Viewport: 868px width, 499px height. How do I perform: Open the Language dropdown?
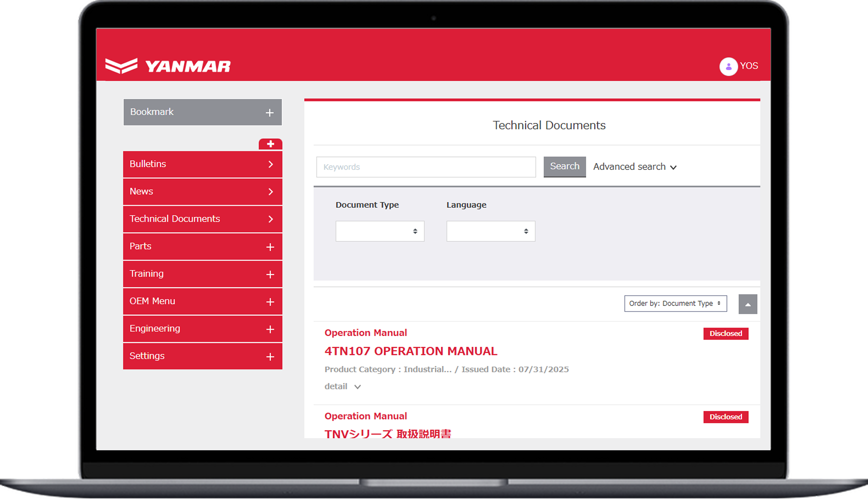tap(491, 231)
